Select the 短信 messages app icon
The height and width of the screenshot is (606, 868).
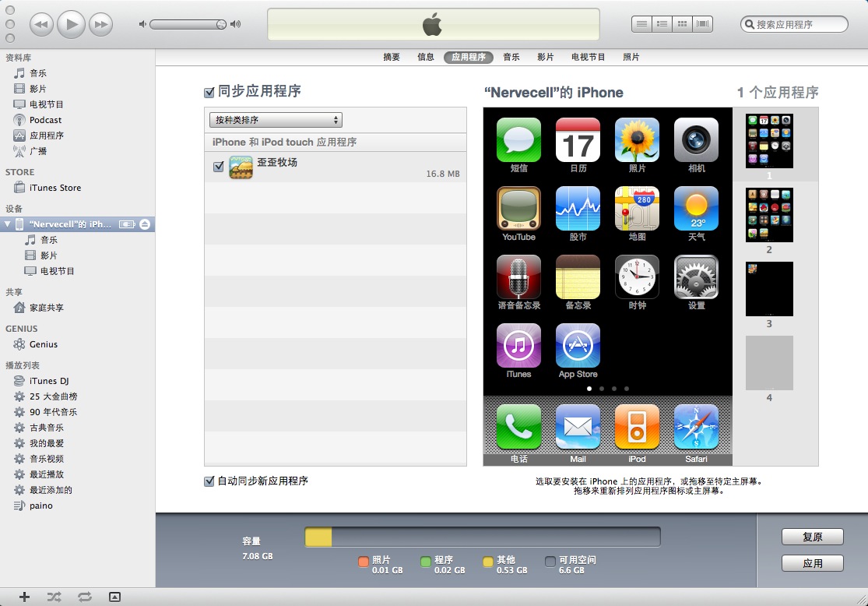coord(518,139)
